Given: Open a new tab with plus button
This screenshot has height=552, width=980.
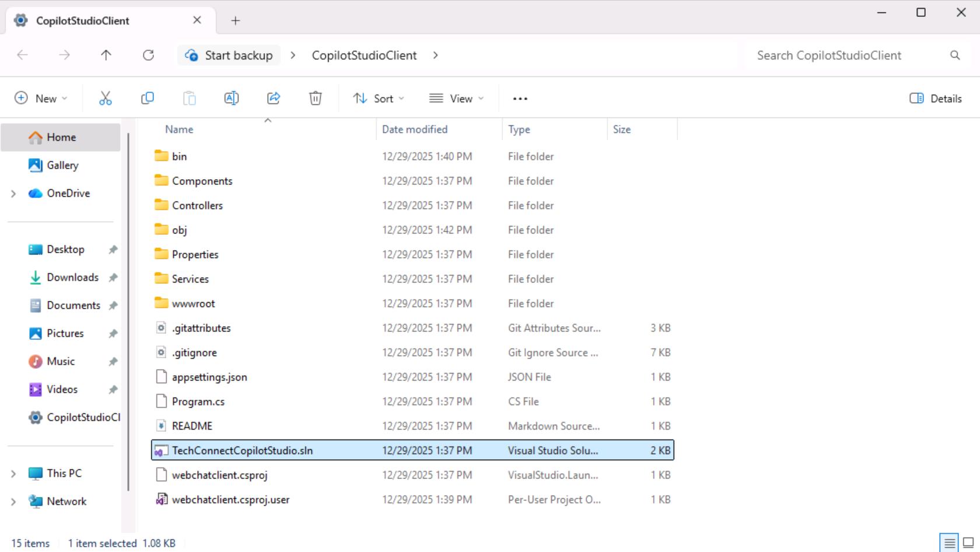Looking at the screenshot, I should 235,21.
